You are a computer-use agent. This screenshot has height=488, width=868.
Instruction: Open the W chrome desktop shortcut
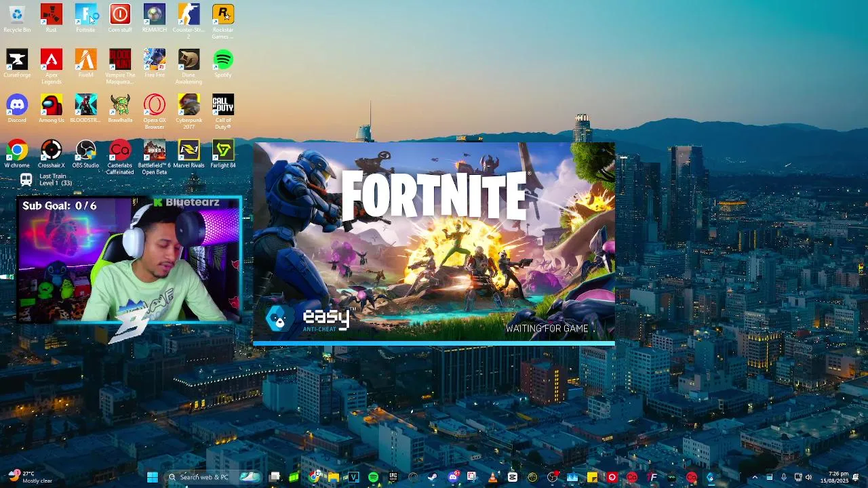pos(17,154)
